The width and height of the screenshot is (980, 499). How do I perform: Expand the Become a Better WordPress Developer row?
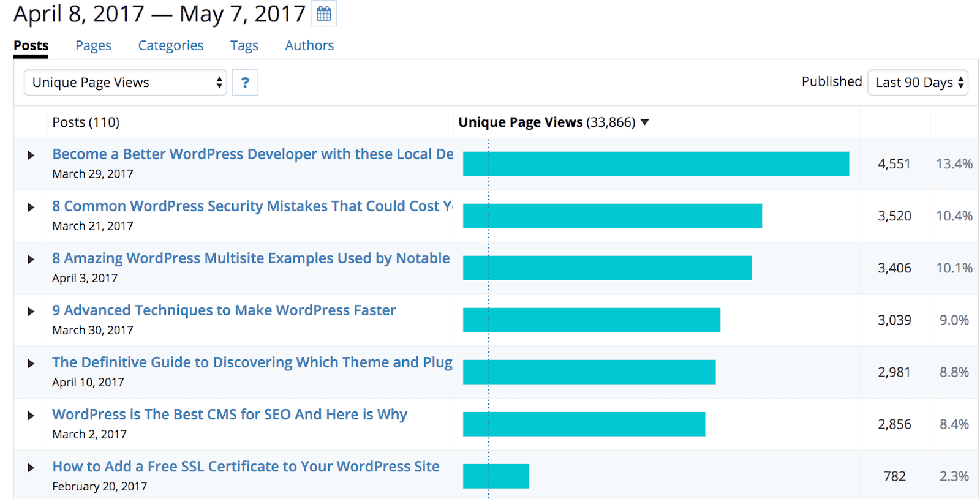coord(31,156)
